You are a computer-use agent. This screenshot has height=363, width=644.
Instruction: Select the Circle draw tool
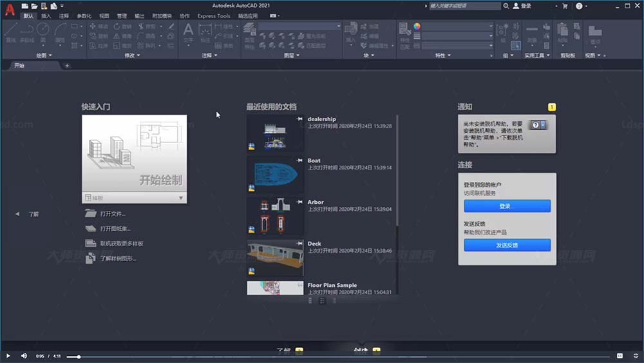(43, 32)
